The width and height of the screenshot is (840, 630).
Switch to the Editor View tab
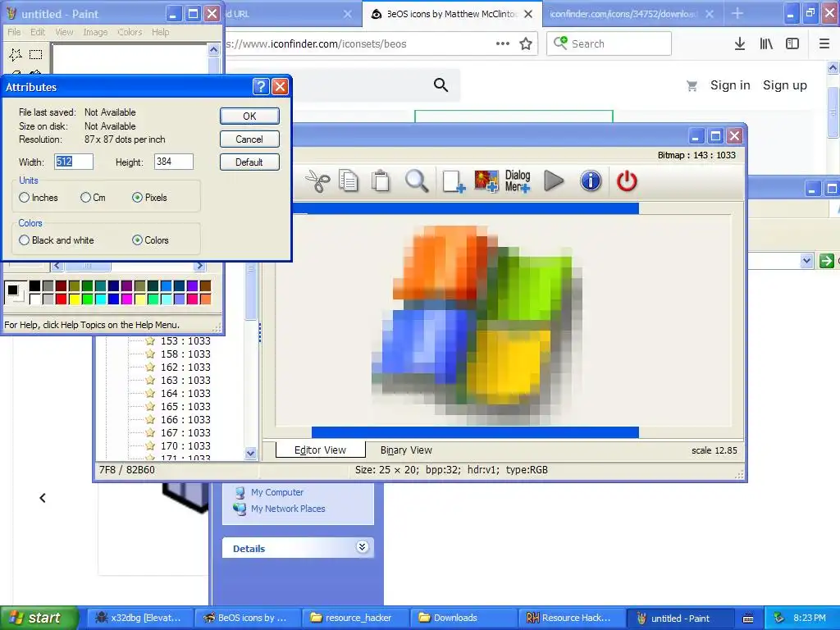click(321, 450)
